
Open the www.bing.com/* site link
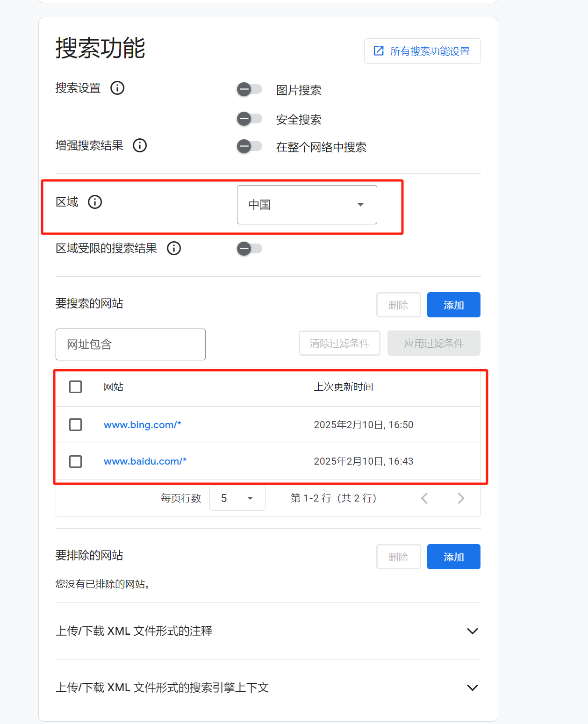143,425
